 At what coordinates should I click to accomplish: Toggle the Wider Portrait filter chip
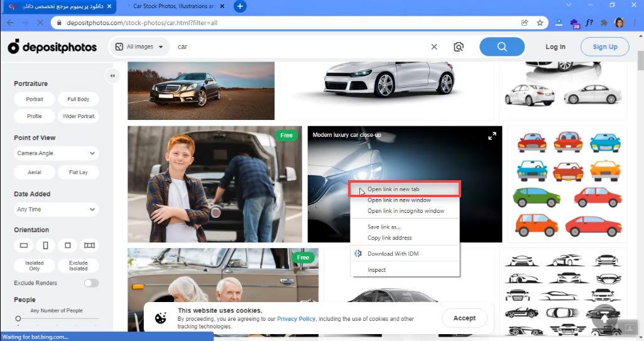(x=78, y=116)
